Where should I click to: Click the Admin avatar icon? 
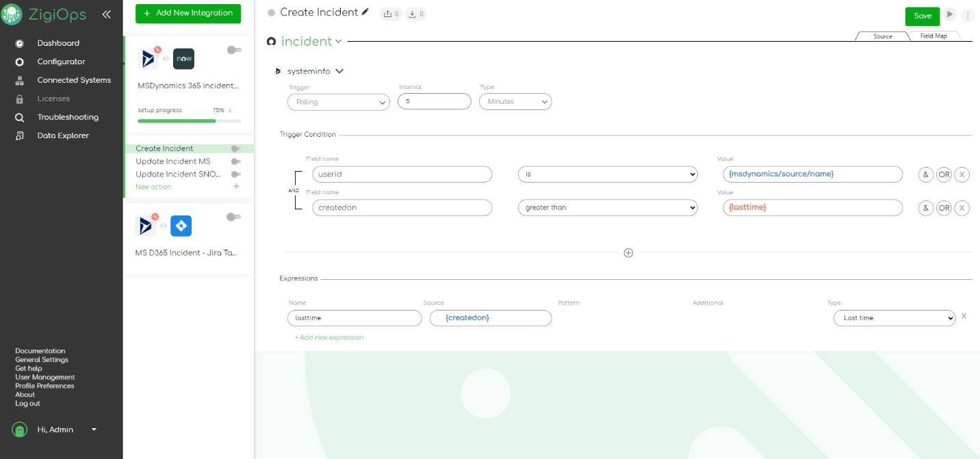(19, 430)
